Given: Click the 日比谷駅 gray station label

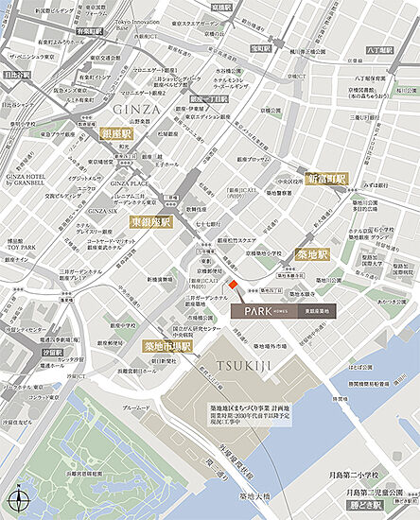Looking at the screenshot, I should 17,75.
